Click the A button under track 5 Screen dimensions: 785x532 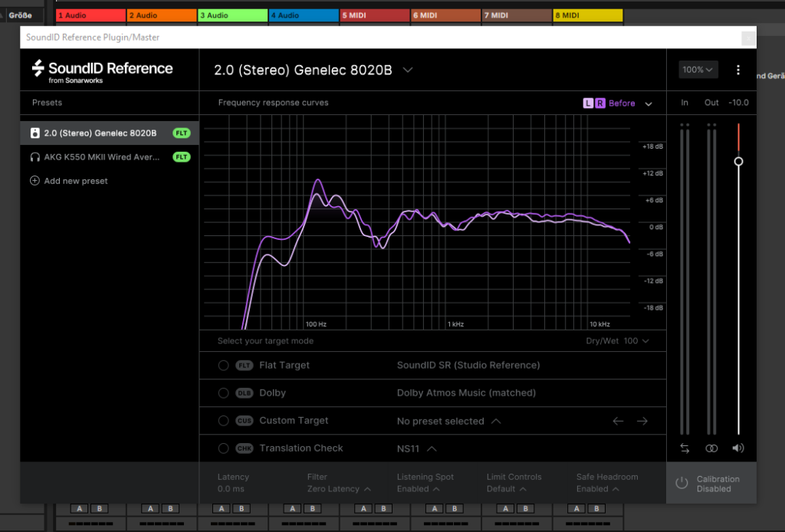(x=363, y=508)
